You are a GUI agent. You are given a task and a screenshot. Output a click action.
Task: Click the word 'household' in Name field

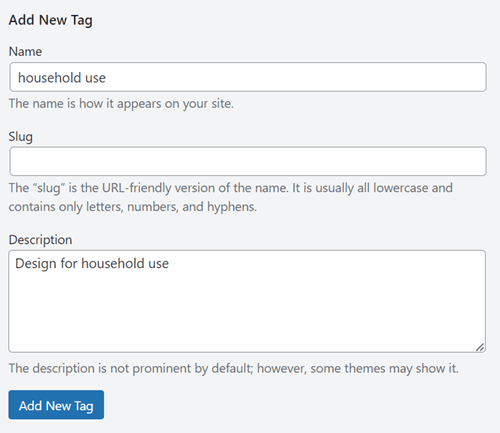[x=50, y=78]
